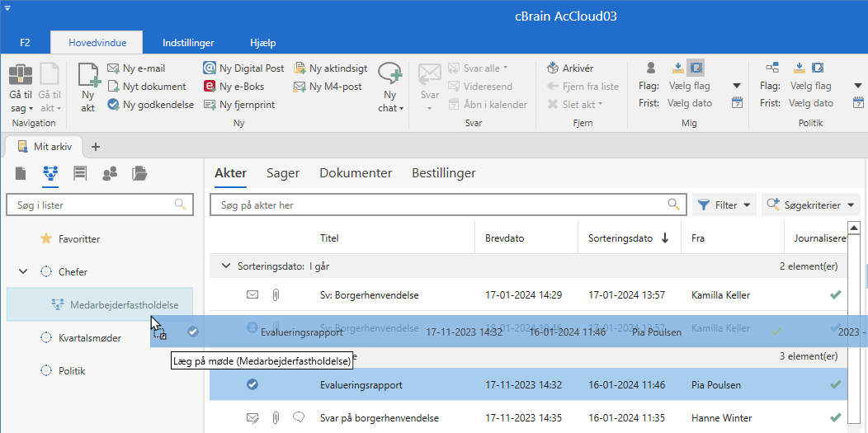The image size is (868, 433).
Task: Click the Søg på akter her field
Action: (x=441, y=205)
